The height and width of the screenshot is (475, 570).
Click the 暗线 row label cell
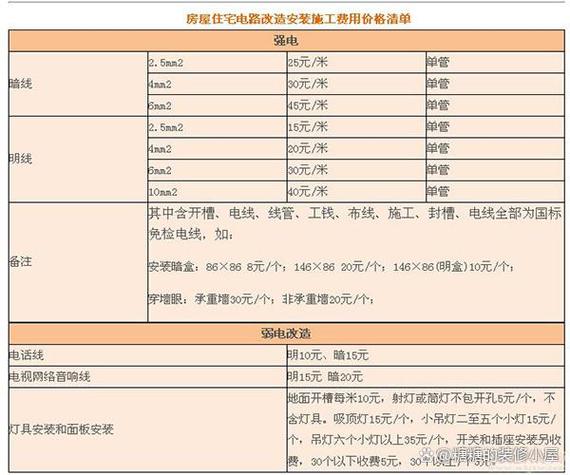click(78, 84)
